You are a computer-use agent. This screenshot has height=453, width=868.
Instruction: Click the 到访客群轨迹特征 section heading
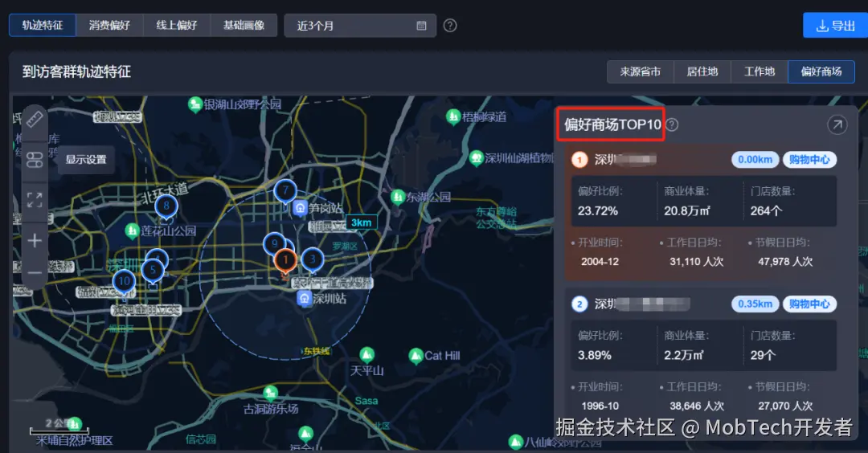[x=76, y=72]
